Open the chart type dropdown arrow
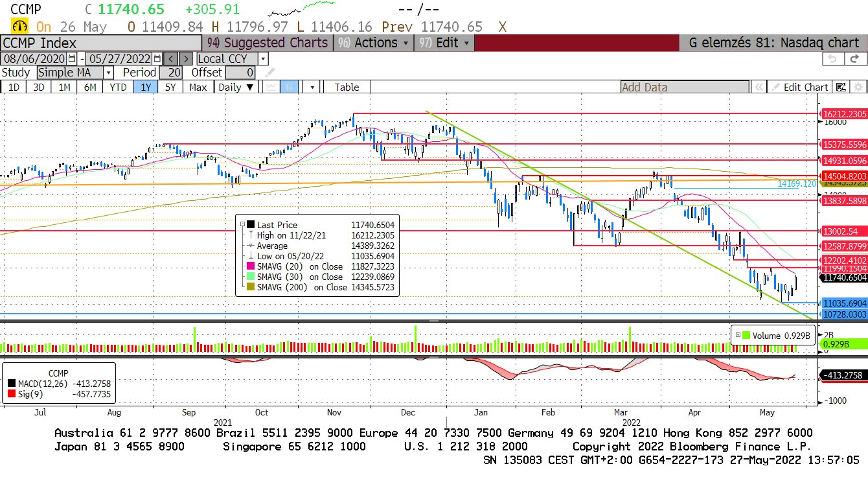 312,87
